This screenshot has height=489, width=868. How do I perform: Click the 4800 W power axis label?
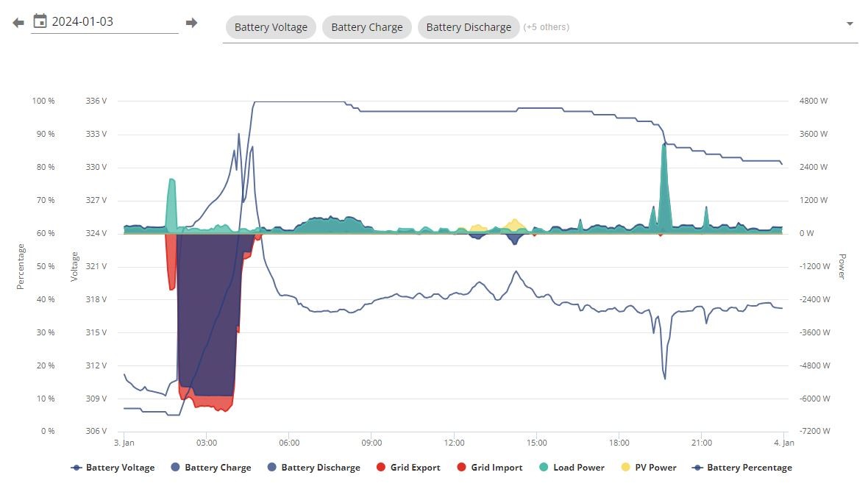813,101
